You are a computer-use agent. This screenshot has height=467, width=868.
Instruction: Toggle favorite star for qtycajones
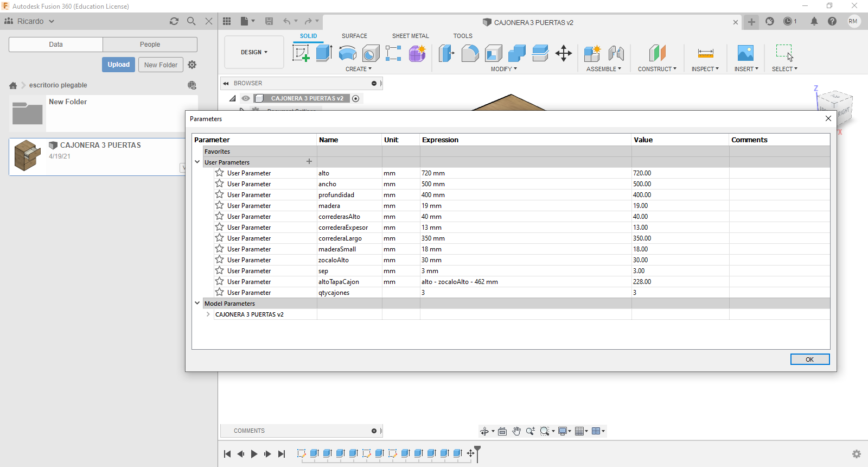click(220, 292)
